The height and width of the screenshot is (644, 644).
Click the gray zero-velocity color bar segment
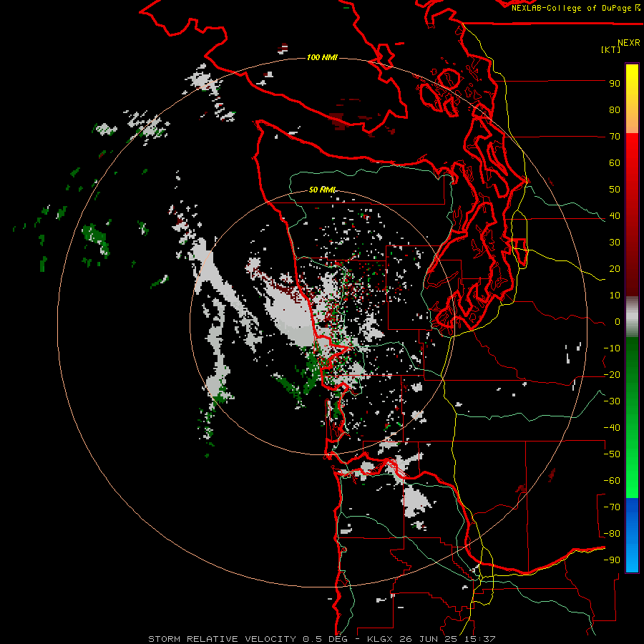coord(632,317)
